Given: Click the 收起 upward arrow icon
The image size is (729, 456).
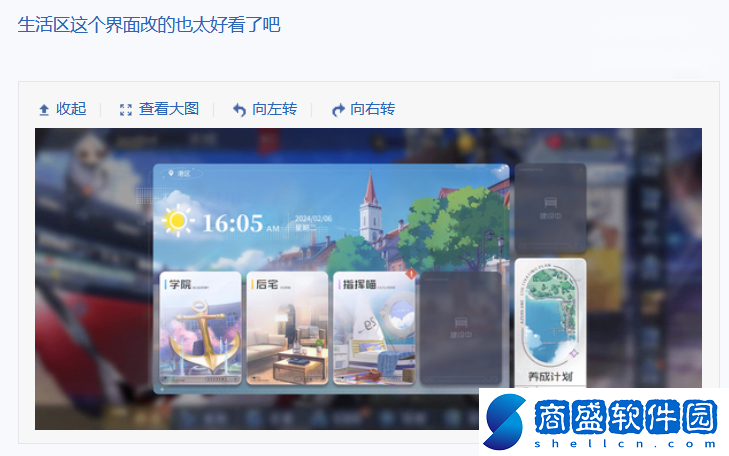Looking at the screenshot, I should (x=44, y=110).
